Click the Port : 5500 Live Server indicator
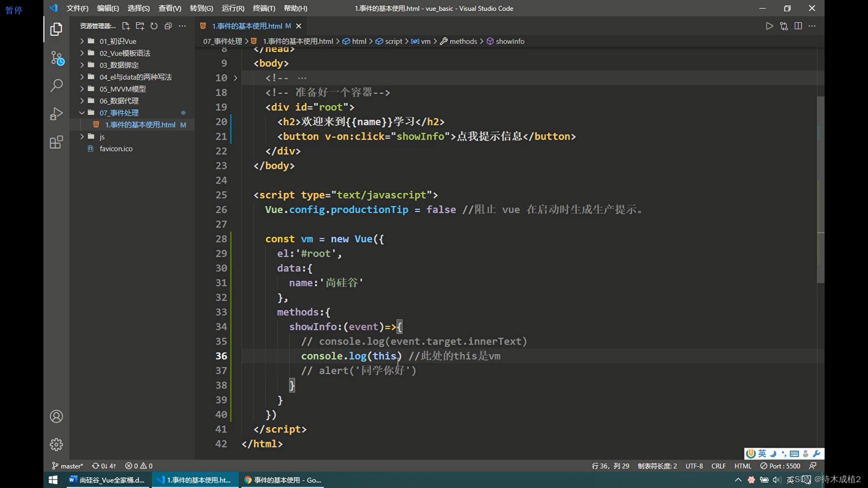The image size is (868, 488). click(x=780, y=466)
